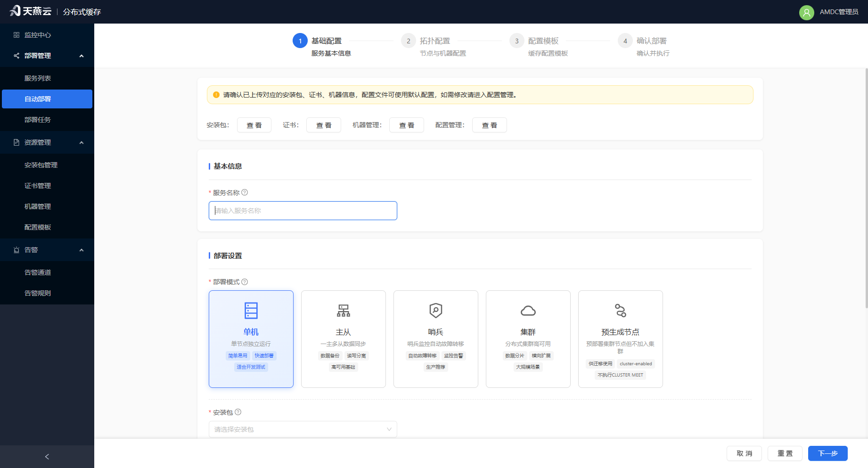This screenshot has width=868, height=468.
Task: Click the 生产推荐 tag on 哨兵 card
Action: click(x=436, y=367)
